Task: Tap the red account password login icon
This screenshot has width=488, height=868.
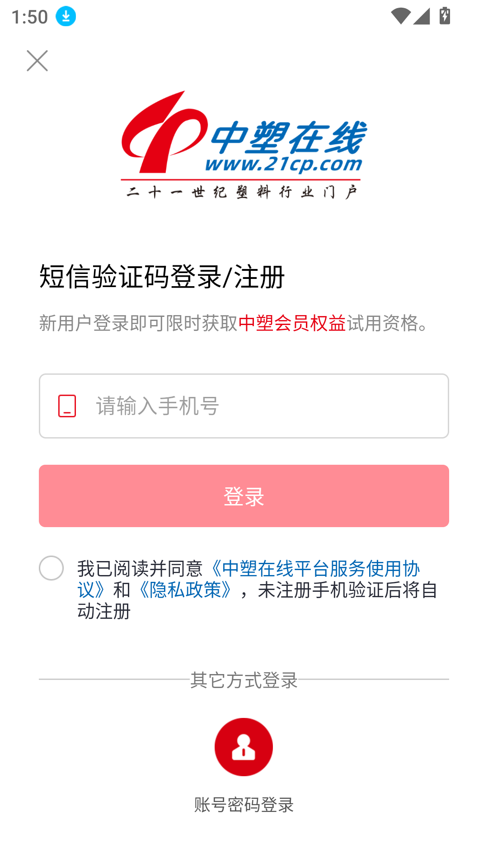Action: (244, 747)
